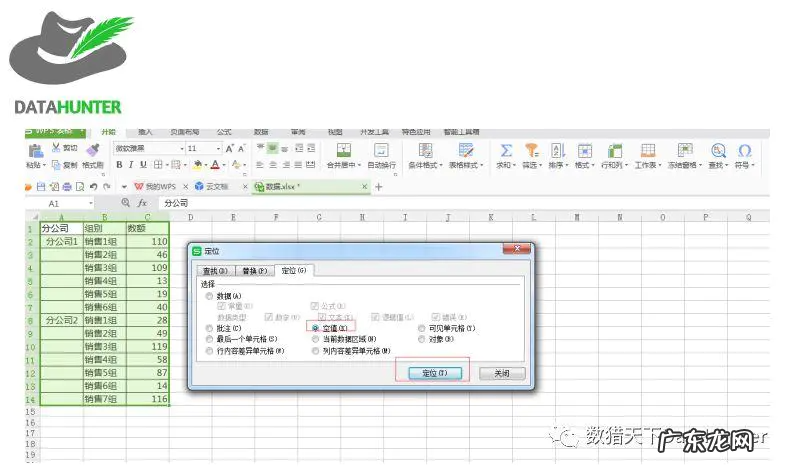The image size is (792, 470).
Task: Click the 冻结窗格 freeze panes icon
Action: pos(685,150)
